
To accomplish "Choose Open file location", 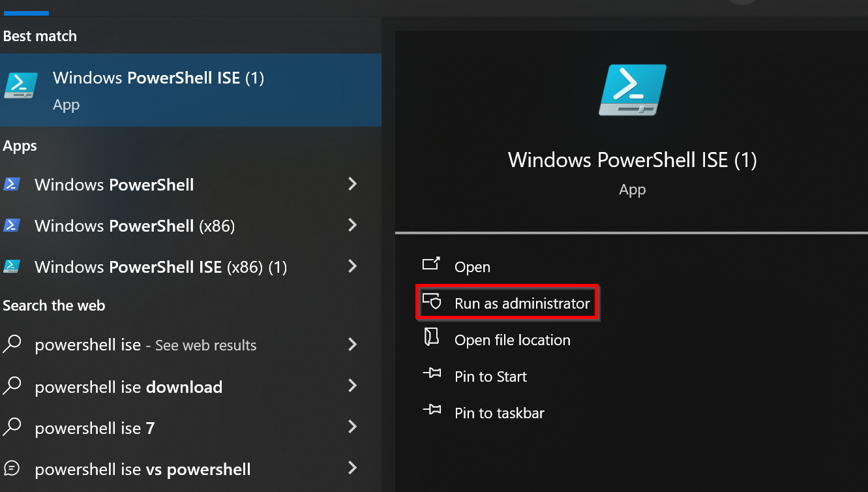I will pyautogui.click(x=513, y=339).
